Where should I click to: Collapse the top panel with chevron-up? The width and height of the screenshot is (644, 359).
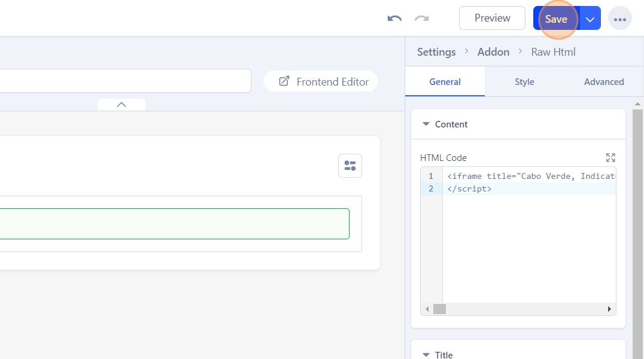pos(121,105)
